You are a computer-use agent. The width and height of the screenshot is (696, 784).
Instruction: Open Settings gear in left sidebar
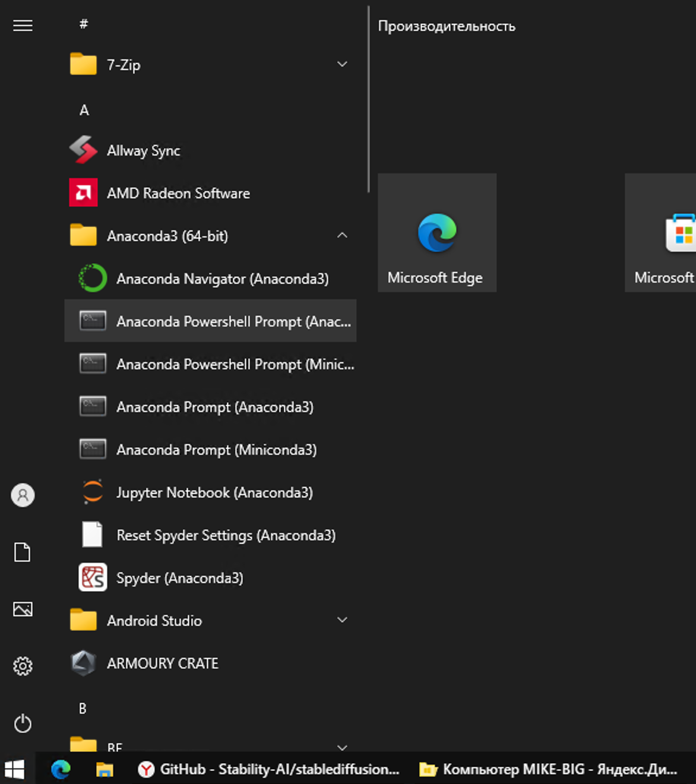pos(23,666)
